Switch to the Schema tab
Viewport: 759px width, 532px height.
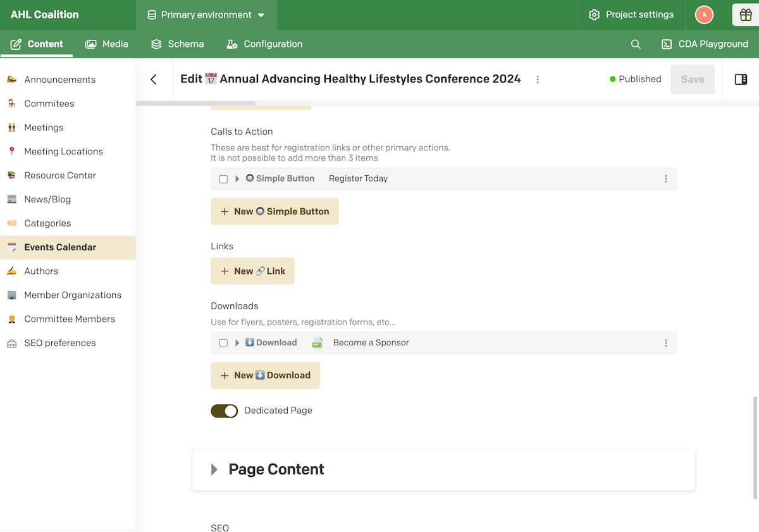tap(177, 44)
